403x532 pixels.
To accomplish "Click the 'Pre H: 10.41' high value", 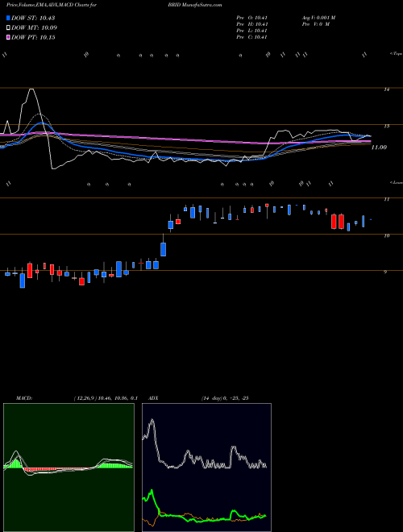I will [252, 24].
